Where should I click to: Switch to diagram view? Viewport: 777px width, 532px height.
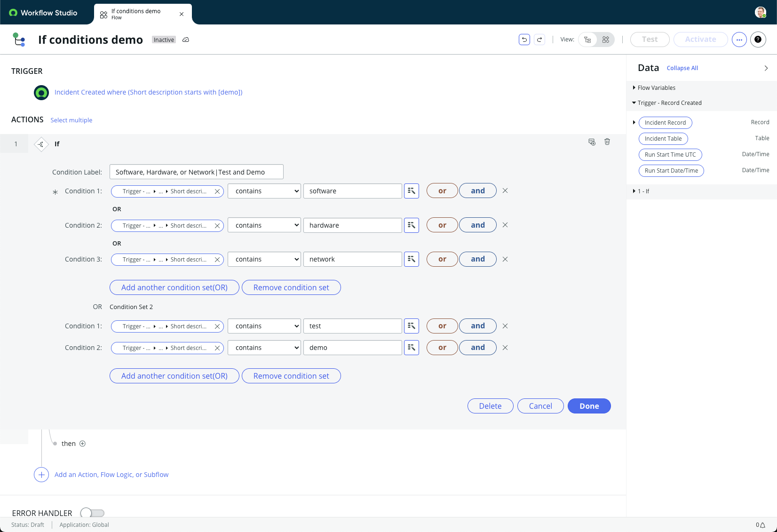[606, 40]
